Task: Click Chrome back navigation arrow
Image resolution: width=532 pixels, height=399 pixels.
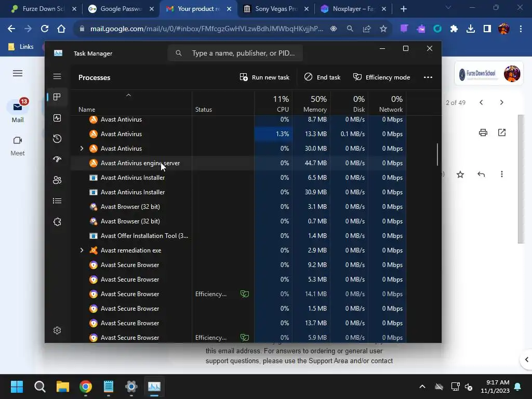Action: 11,29
